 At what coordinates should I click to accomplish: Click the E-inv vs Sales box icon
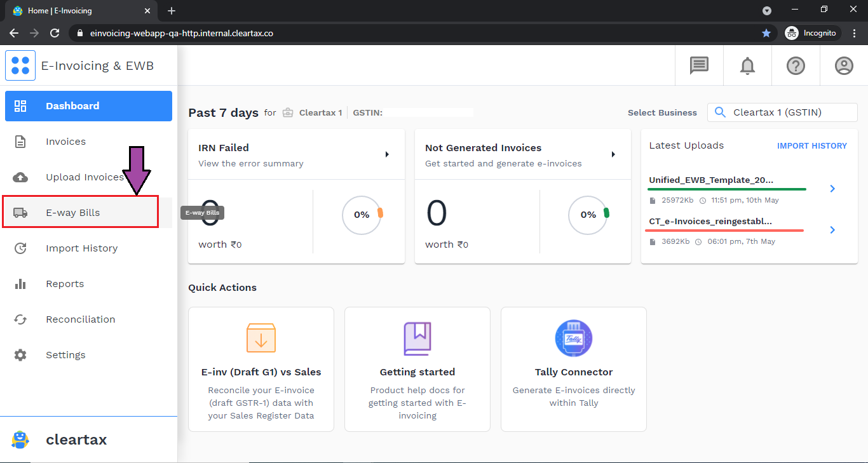261,338
